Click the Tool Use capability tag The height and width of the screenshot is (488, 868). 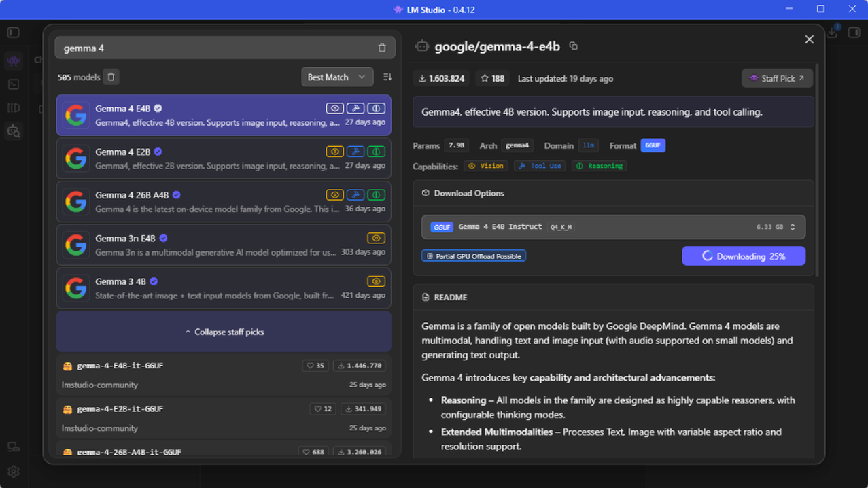coord(540,166)
